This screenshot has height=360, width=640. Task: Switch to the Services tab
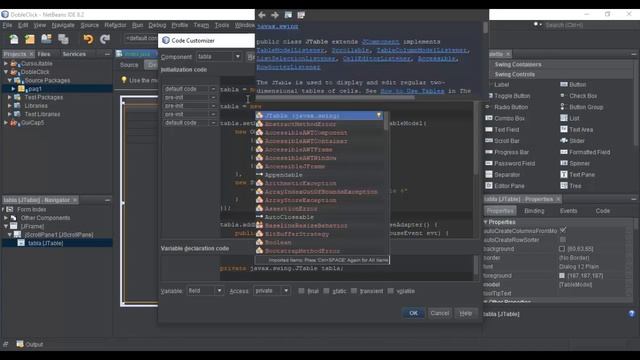click(x=74, y=54)
